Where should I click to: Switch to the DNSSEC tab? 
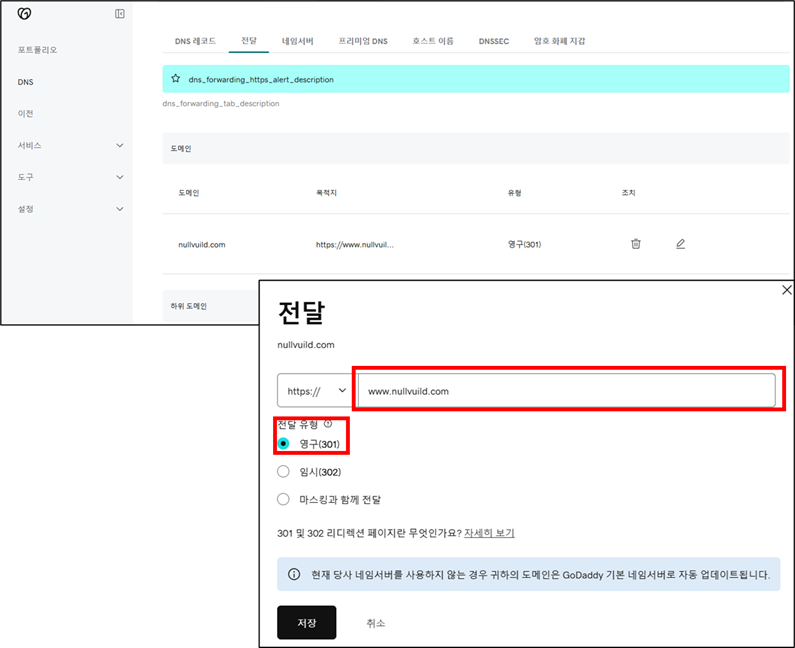point(494,41)
